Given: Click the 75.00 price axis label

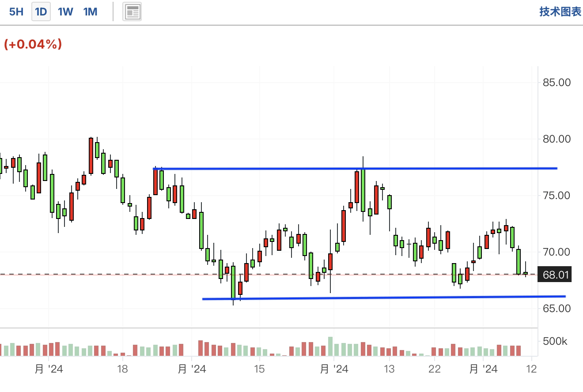Looking at the screenshot, I should 556,196.
